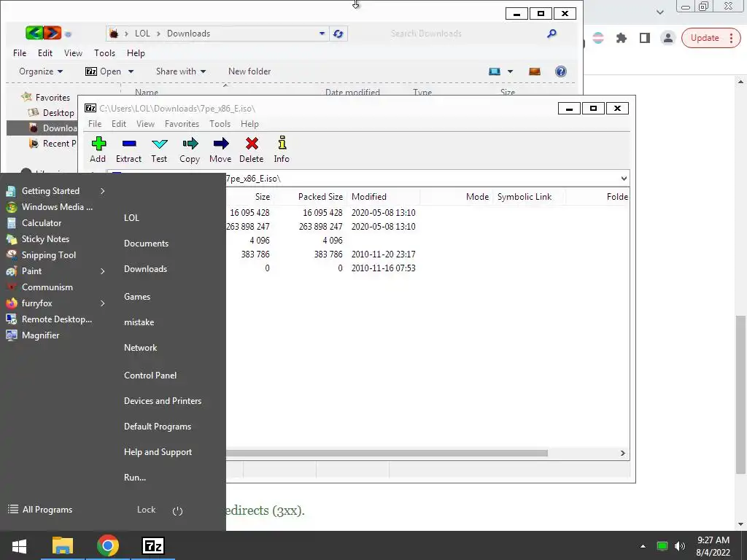Sort by the Packed Size column header
The height and width of the screenshot is (560, 747).
point(320,197)
